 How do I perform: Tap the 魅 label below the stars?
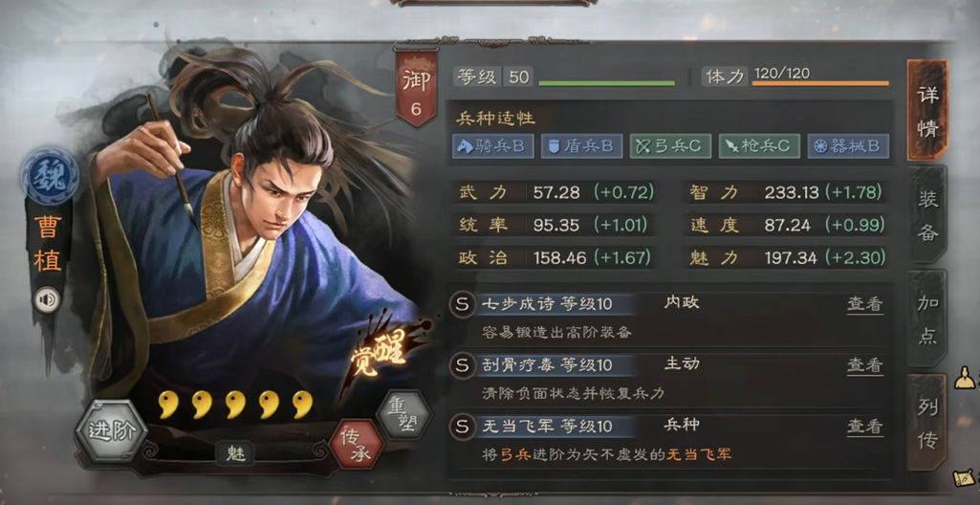pos(235,454)
